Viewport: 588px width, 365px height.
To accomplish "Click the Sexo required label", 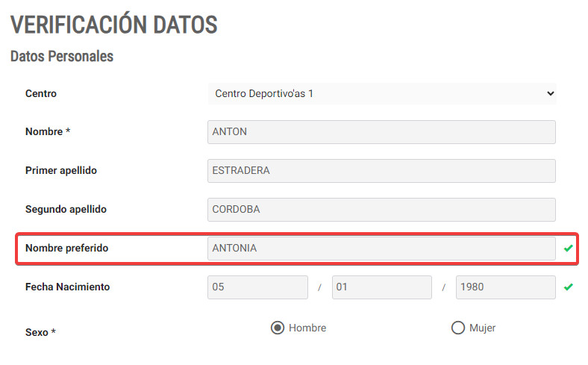I will click(40, 332).
